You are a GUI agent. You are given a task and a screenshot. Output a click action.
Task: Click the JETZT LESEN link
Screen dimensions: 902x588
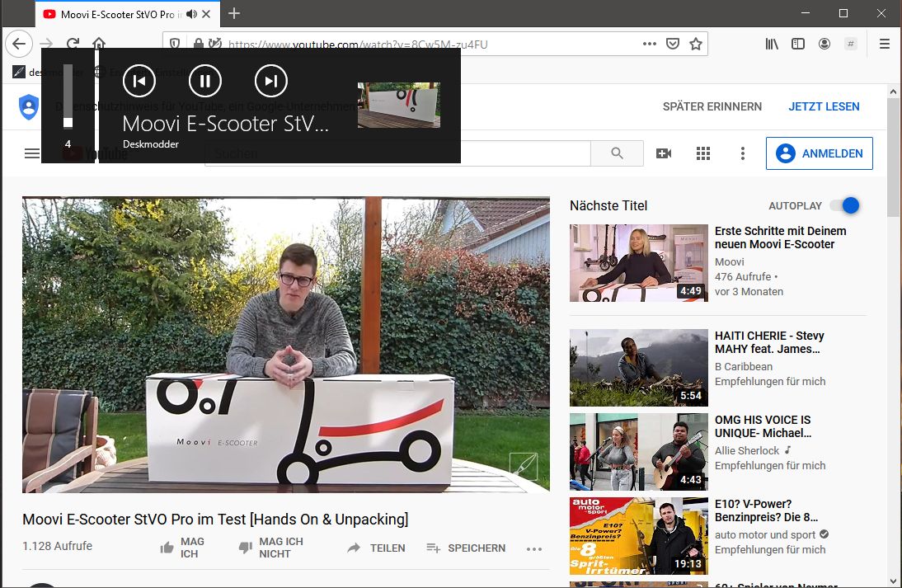point(824,106)
